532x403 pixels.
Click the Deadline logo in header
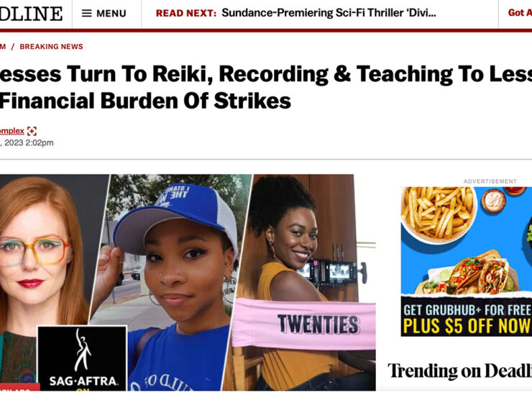tap(31, 14)
